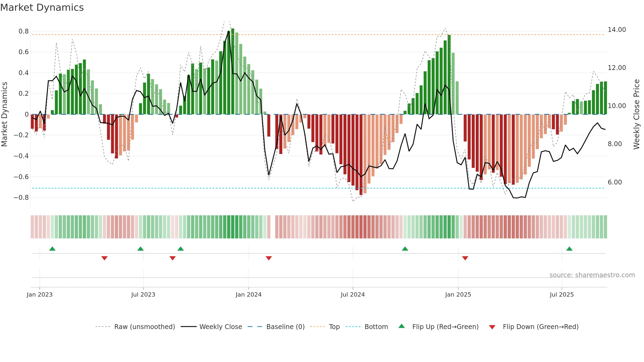
Task: Toggle the Baseline (0) legend item
Action: point(276,327)
